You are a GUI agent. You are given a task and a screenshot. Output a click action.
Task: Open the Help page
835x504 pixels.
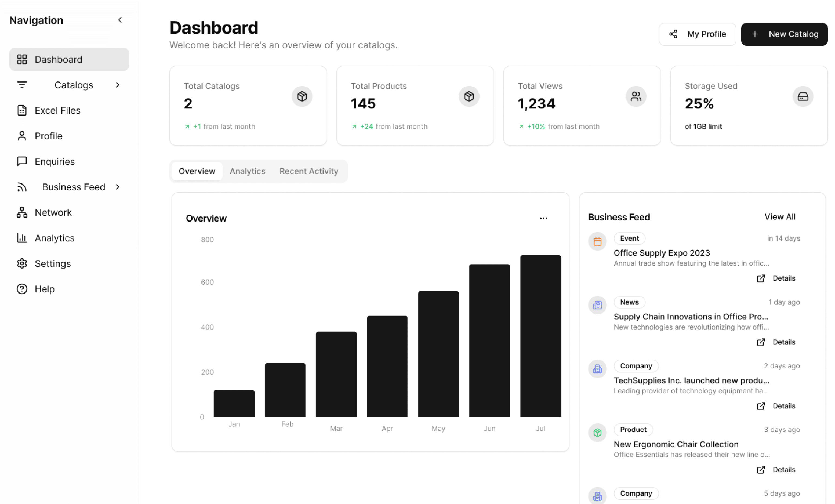[69, 289]
